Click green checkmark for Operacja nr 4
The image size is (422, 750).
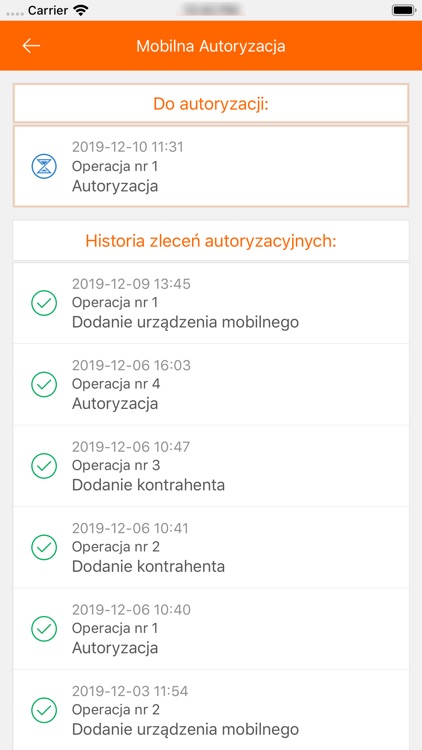[x=44, y=384]
